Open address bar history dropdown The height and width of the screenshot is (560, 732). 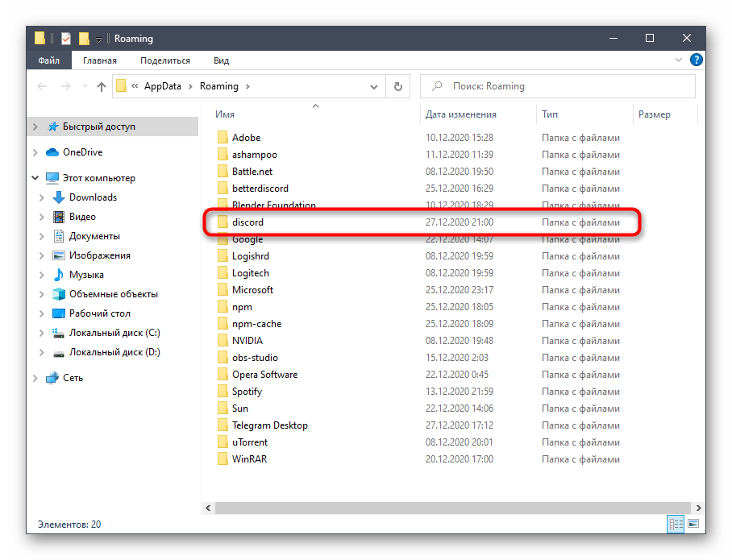374,86
